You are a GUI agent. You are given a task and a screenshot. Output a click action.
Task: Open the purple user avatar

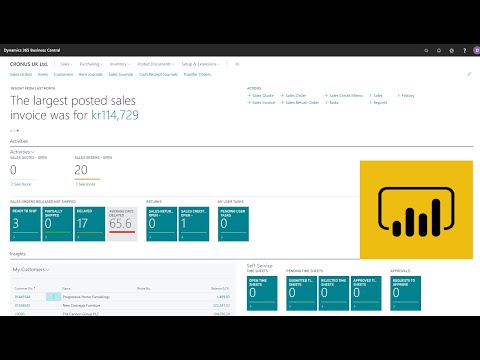pos(477,50)
